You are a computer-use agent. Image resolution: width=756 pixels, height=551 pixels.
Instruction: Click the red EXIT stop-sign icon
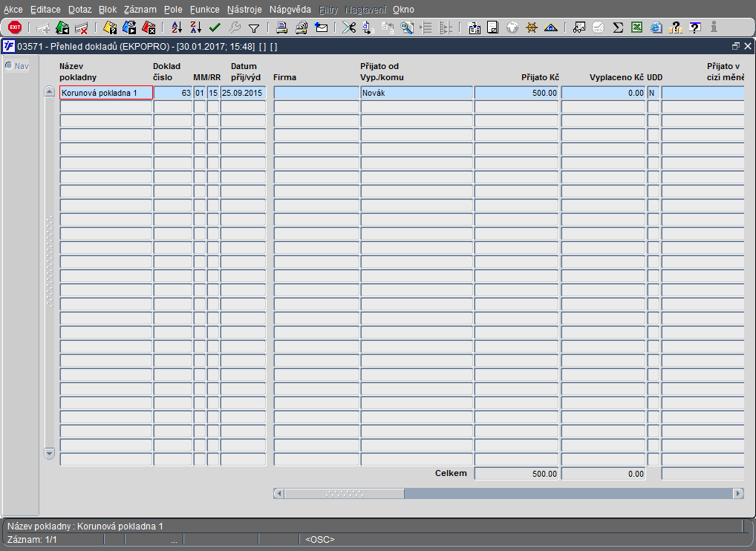(x=15, y=27)
